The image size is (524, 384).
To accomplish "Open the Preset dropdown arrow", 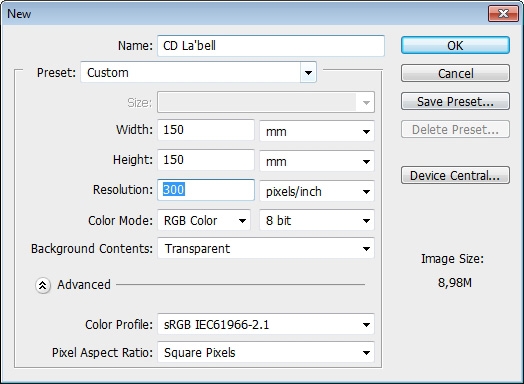I will pyautogui.click(x=308, y=72).
